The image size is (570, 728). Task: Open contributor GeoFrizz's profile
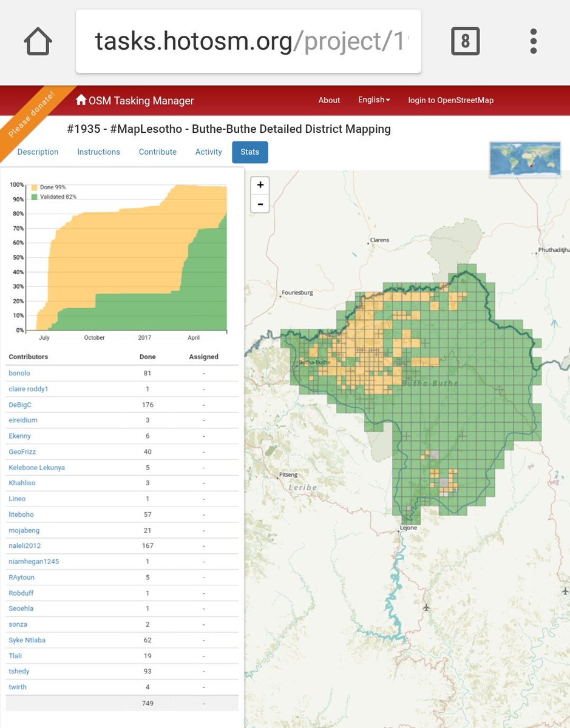22,452
